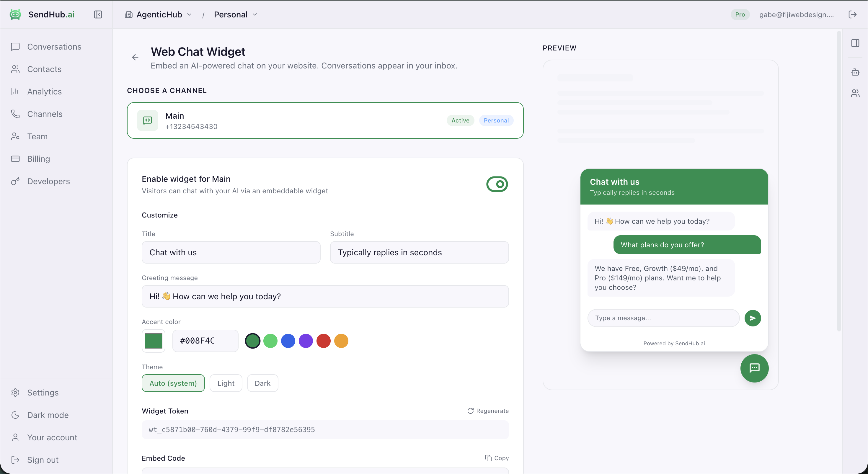Viewport: 868px width, 474px height.
Task: Click the Subtitle input field
Action: pos(419,252)
